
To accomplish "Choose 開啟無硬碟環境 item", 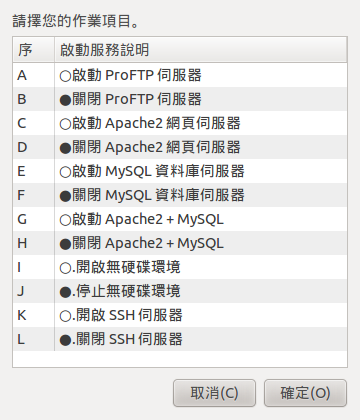I will tap(180, 267).
